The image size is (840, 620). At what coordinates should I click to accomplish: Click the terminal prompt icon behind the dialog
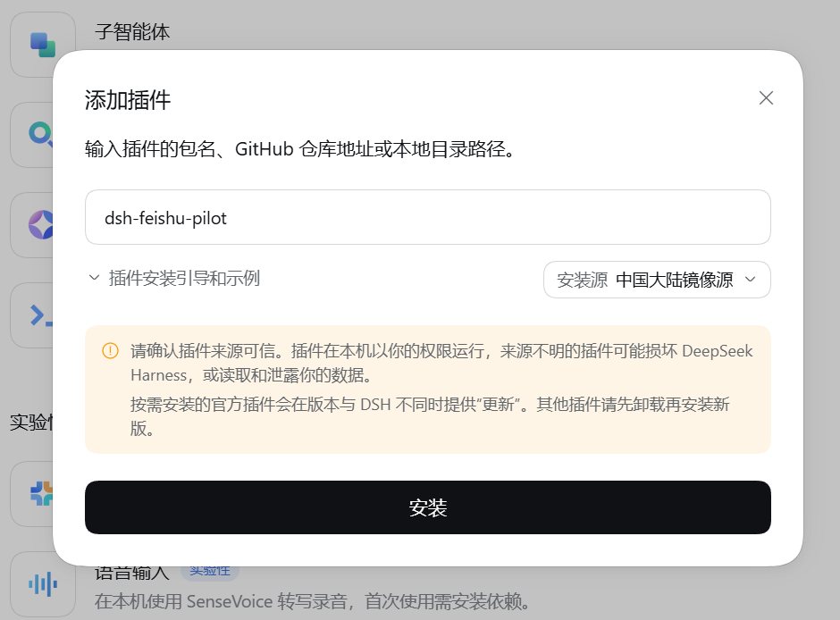[40, 315]
